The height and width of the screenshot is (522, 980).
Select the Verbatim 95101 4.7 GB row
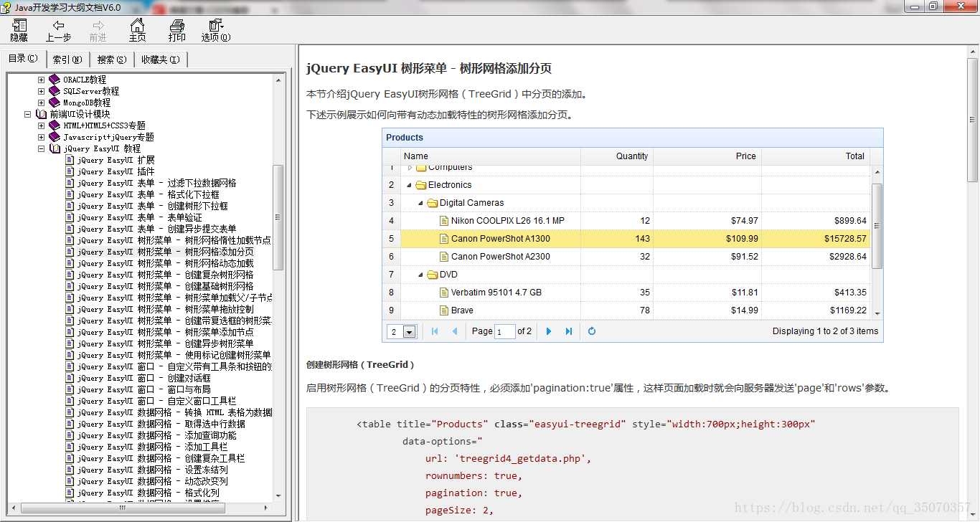626,293
